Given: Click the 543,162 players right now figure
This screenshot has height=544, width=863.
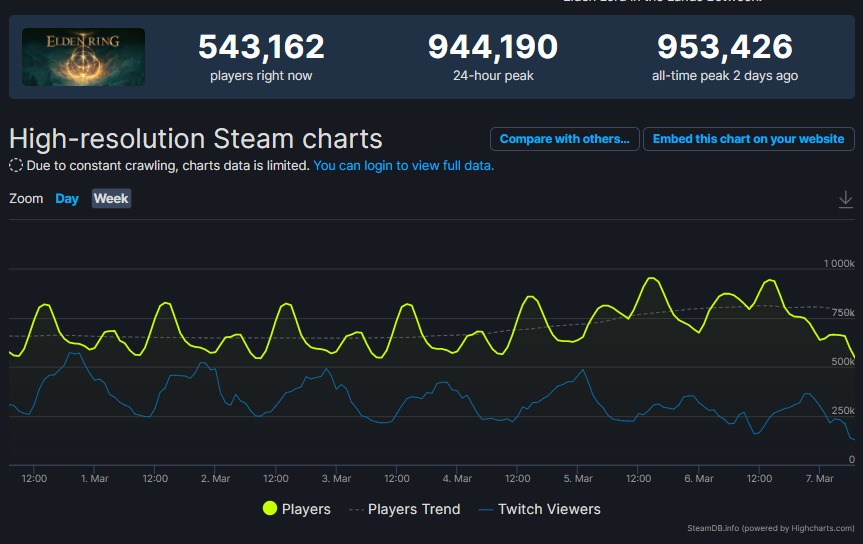Looking at the screenshot, I should pyautogui.click(x=261, y=46).
